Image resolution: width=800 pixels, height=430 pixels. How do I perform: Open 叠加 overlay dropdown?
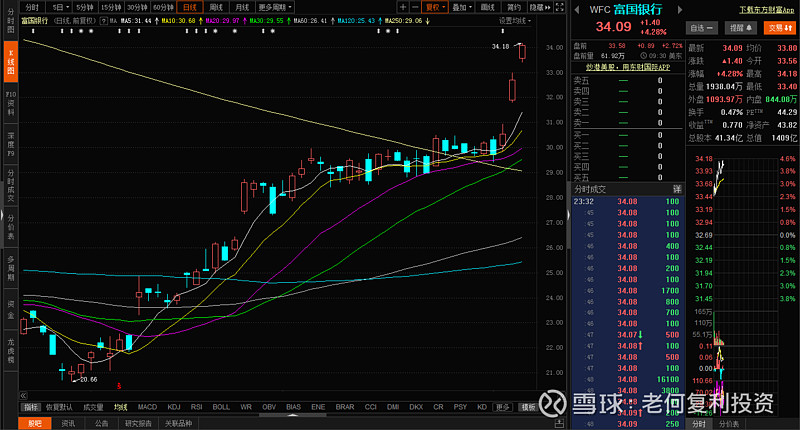462,7
